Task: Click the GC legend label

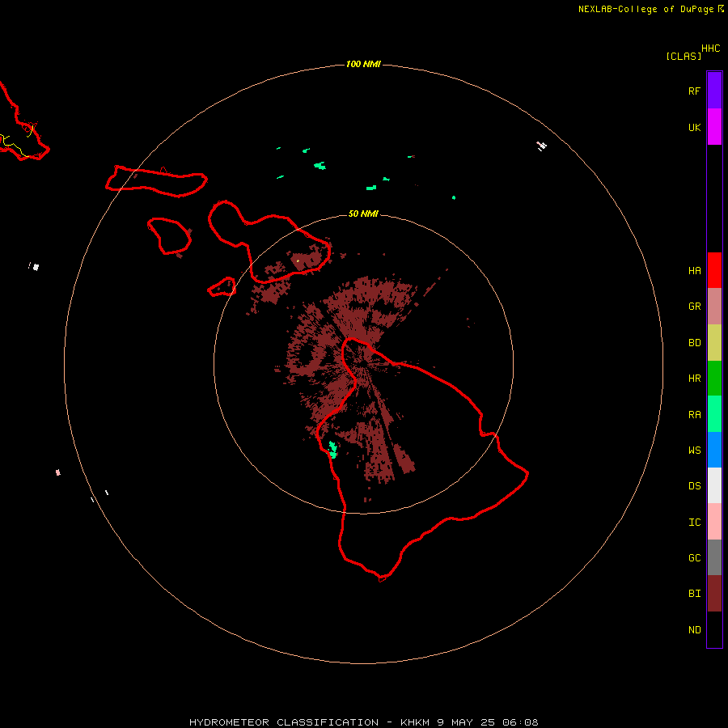Action: 695,558
